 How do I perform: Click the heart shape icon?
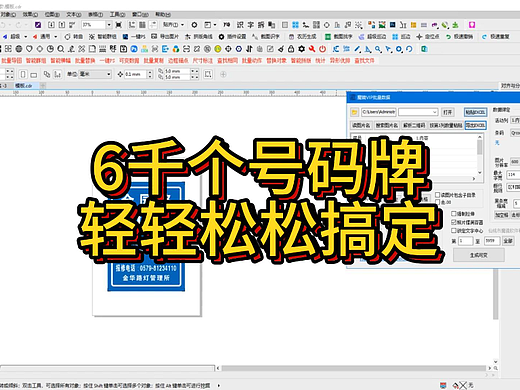coord(29,49)
